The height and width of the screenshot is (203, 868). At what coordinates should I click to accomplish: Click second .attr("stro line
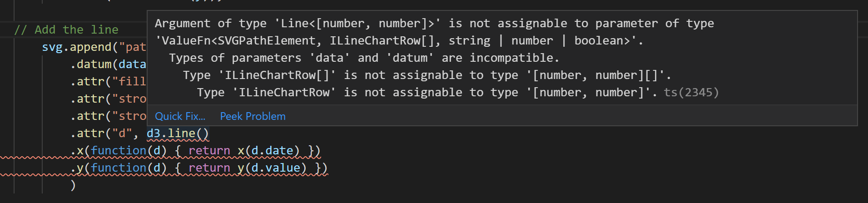(x=108, y=116)
